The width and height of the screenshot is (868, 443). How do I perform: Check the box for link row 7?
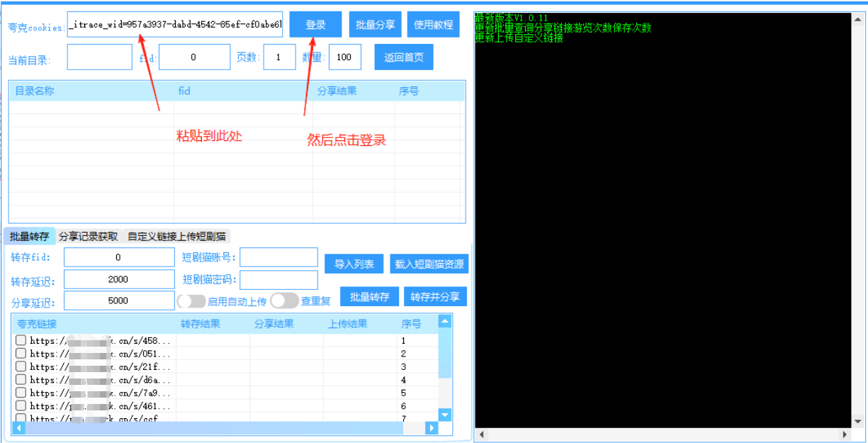[21, 417]
